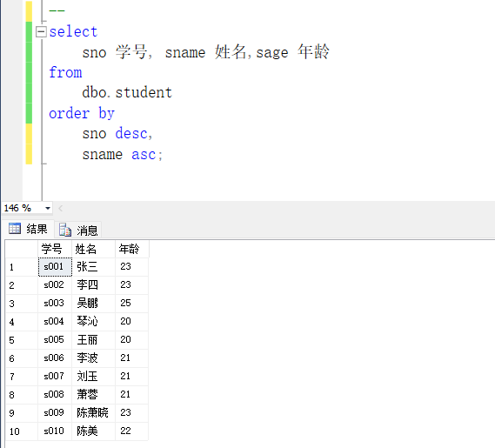Click the name cell 李波
The height and width of the screenshot is (448, 495).
coord(93,358)
